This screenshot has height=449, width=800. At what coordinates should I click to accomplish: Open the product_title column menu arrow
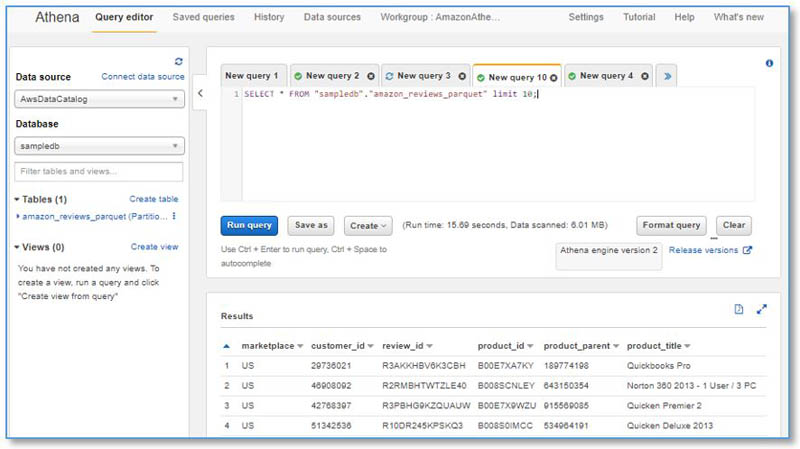[x=687, y=346]
